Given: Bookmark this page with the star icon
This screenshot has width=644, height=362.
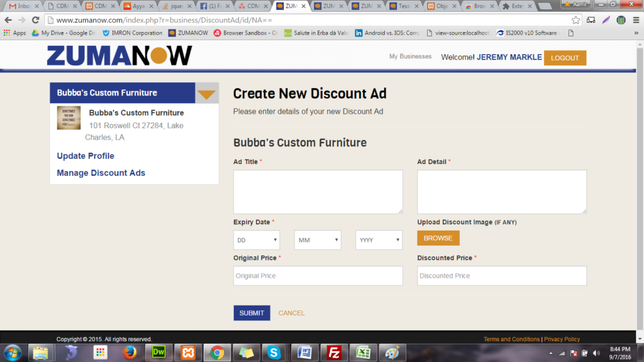Looking at the screenshot, I should 576,20.
